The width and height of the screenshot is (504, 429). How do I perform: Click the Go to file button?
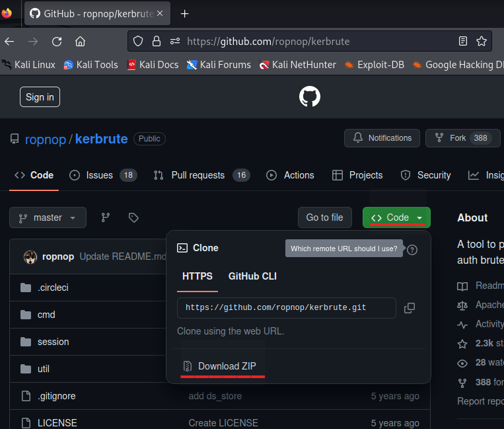(324, 217)
